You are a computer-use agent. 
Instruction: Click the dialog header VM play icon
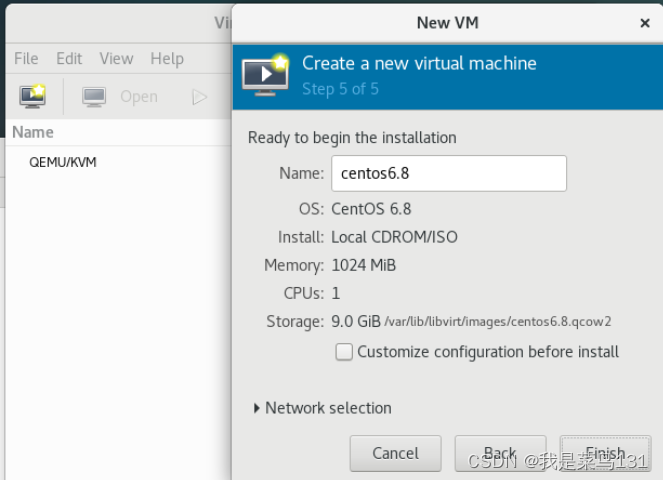coord(266,75)
